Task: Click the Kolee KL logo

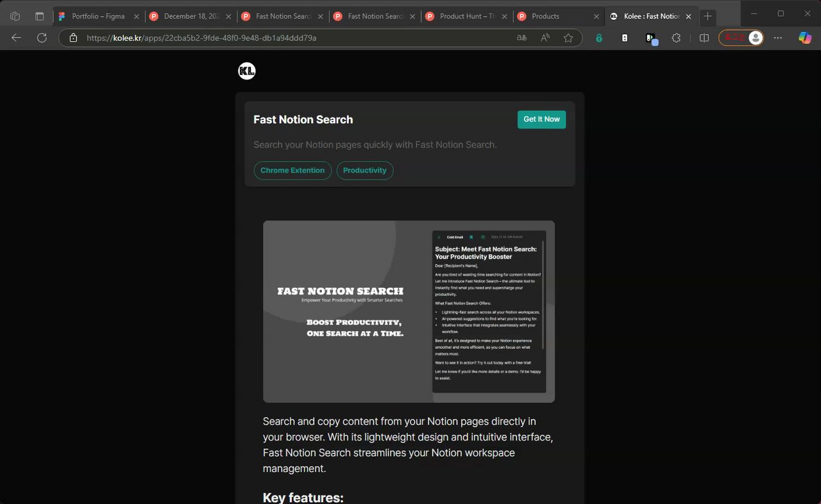Action: [x=247, y=71]
